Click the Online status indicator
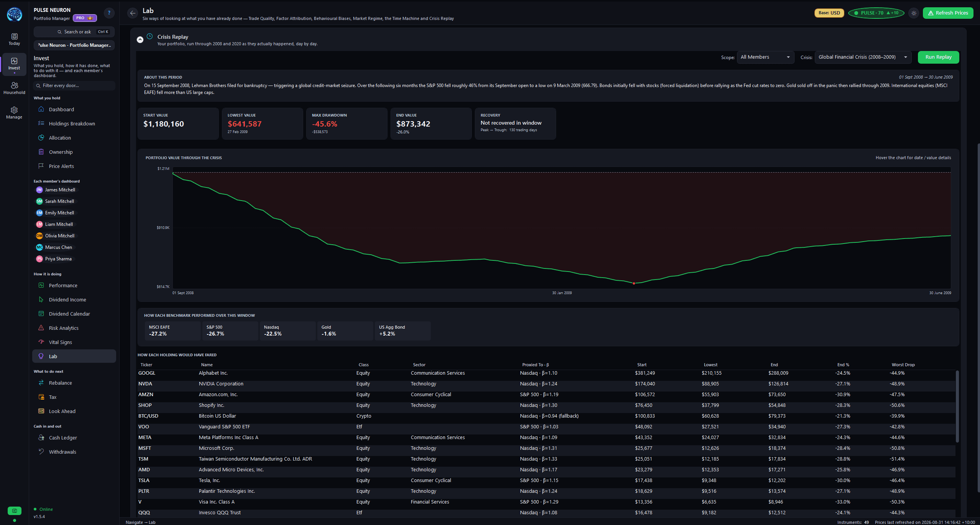 43,509
